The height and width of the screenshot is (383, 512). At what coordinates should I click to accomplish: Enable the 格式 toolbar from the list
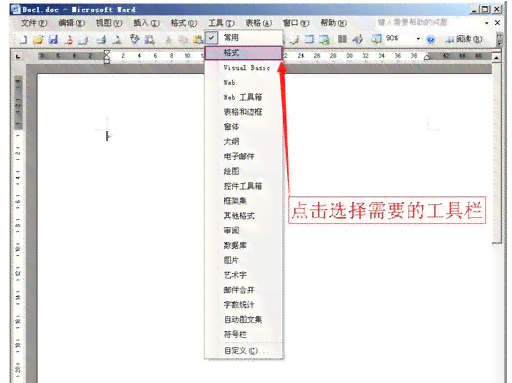tap(244, 53)
